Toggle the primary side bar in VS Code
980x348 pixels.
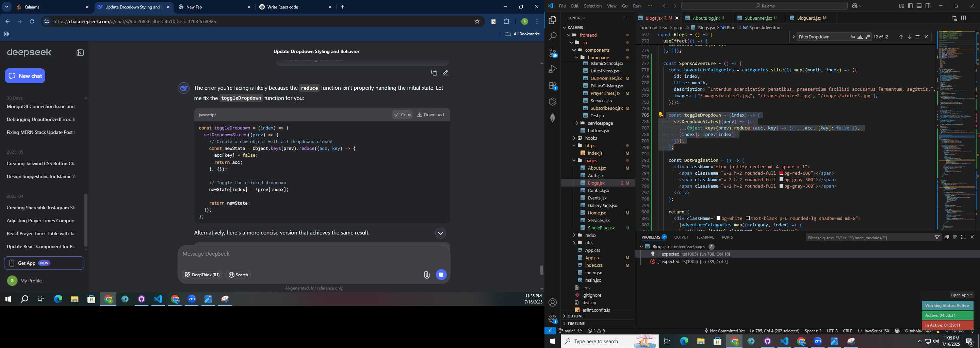click(910, 6)
